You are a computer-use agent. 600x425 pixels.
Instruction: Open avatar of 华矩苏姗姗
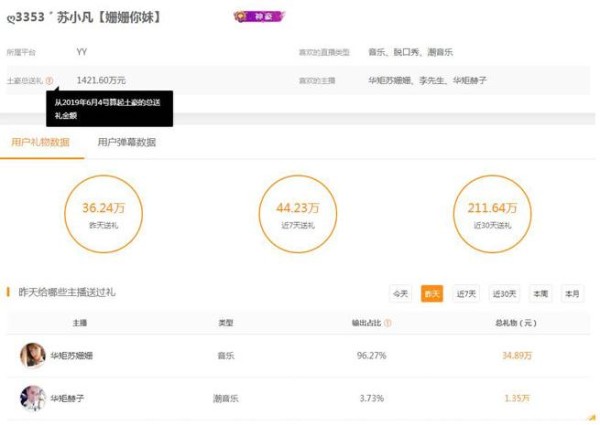tap(33, 355)
